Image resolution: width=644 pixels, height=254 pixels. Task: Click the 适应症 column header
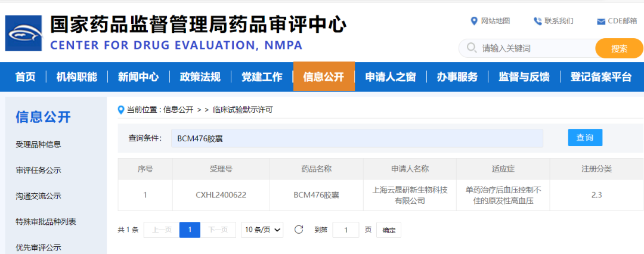pyautogui.click(x=503, y=169)
